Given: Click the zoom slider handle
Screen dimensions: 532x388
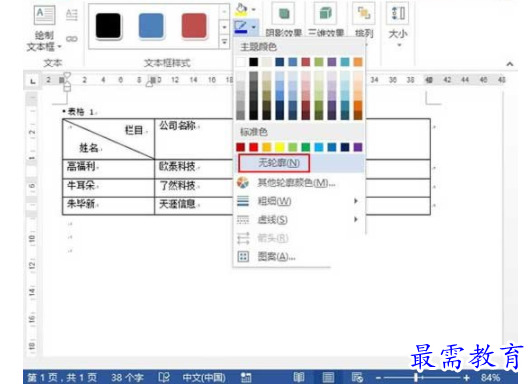Looking at the screenshot, I should pos(416,377).
